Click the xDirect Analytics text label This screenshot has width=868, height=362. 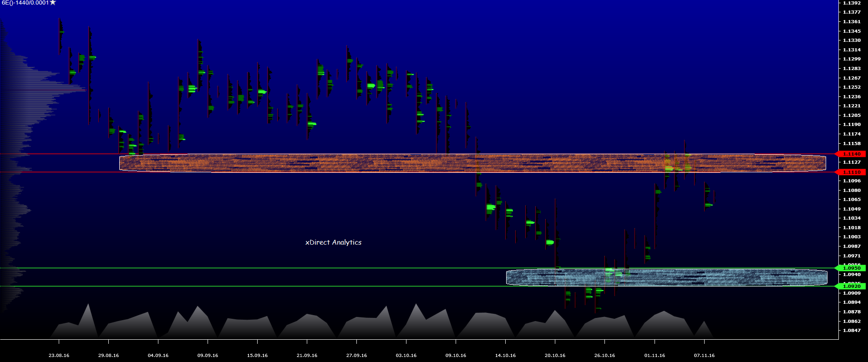click(x=333, y=242)
